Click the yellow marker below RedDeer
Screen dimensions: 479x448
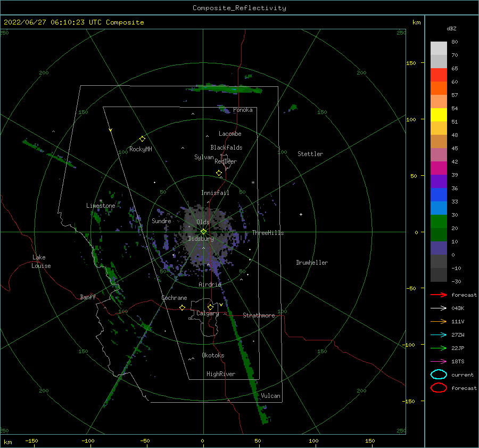pos(219,173)
